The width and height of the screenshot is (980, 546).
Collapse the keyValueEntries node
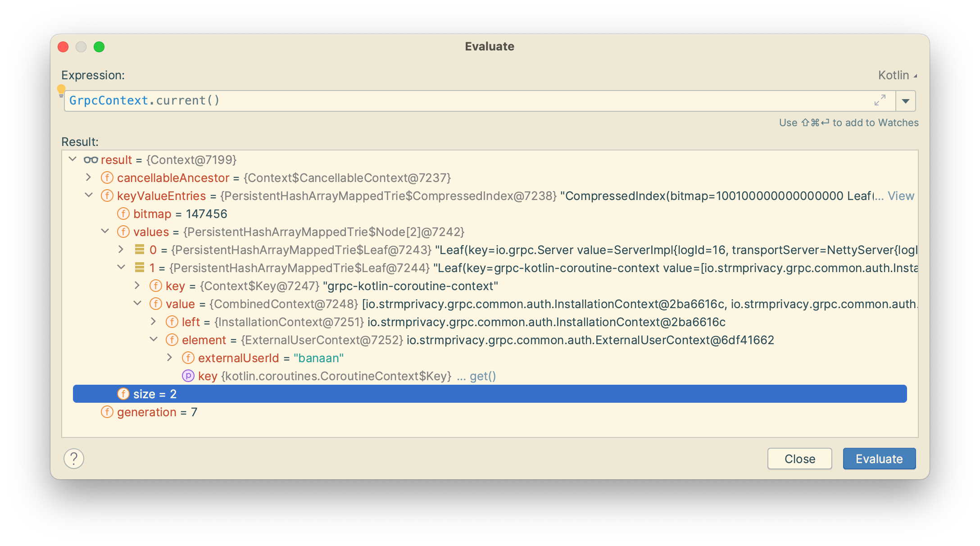[88, 196]
